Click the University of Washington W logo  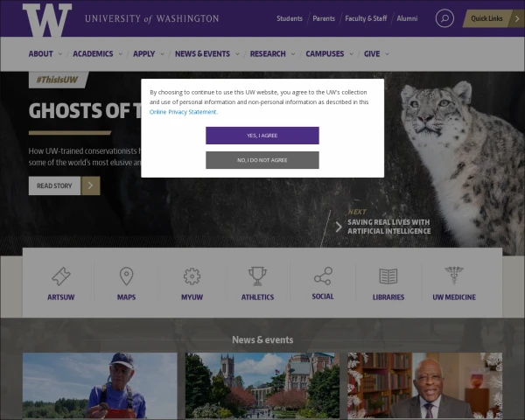[x=47, y=20]
